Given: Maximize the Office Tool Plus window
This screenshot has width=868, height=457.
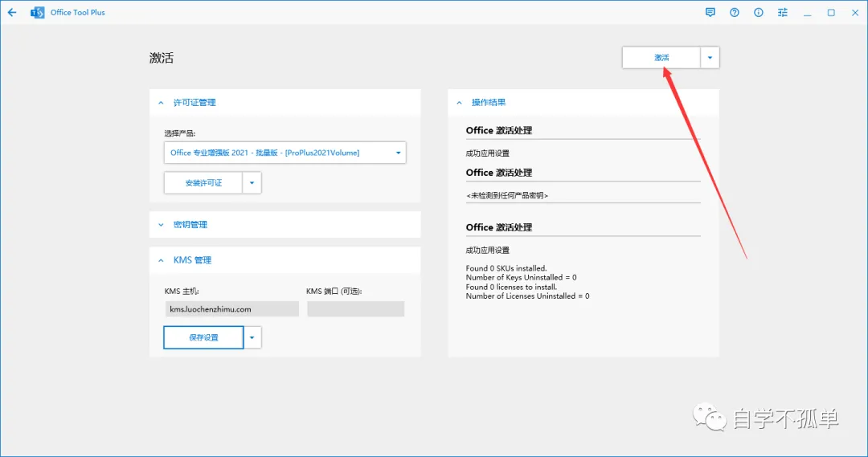Looking at the screenshot, I should click(x=831, y=12).
